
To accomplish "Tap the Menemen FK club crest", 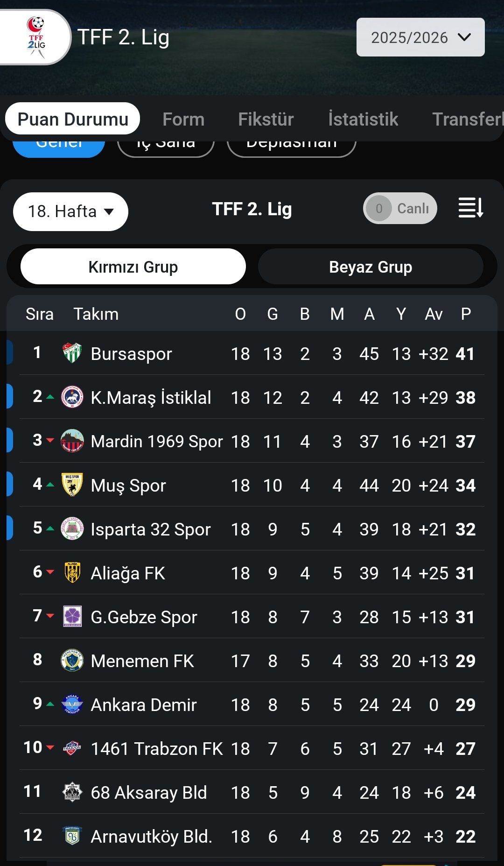I will pyautogui.click(x=72, y=661).
